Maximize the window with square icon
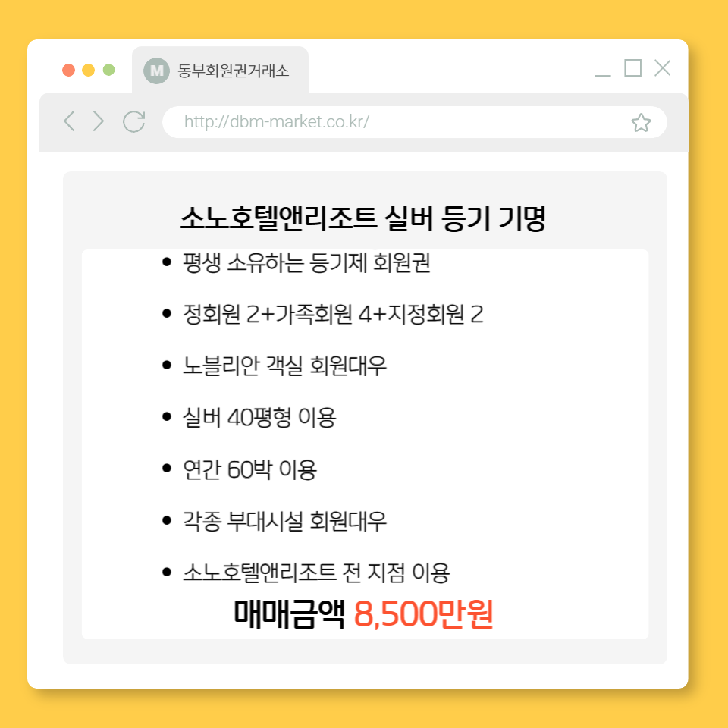 click(632, 68)
